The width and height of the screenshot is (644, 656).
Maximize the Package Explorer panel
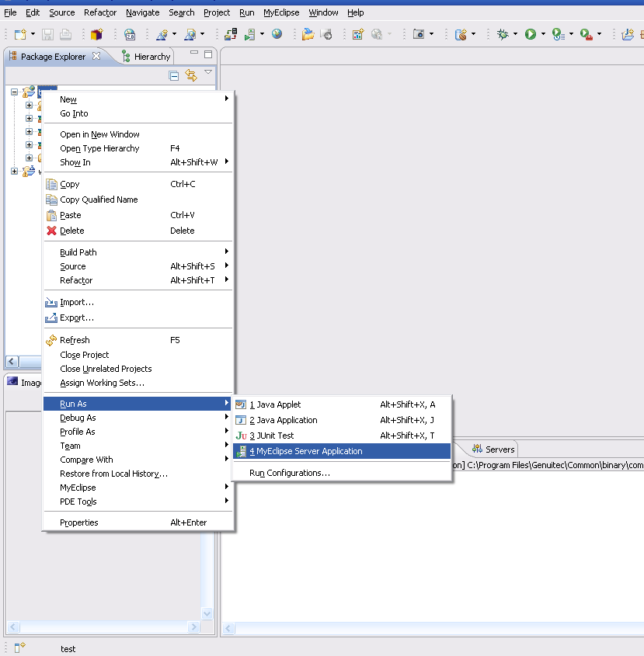[x=208, y=54]
